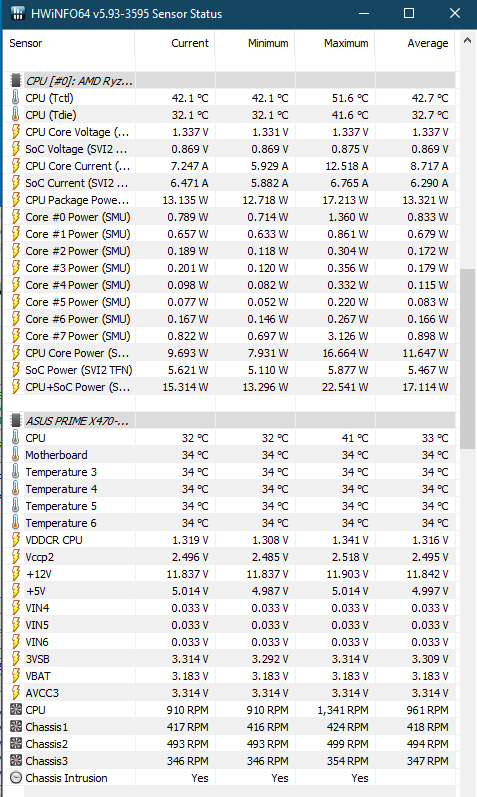The height and width of the screenshot is (797, 477).
Task: Click the lightning icon beside +12V sensor
Action: [16, 574]
